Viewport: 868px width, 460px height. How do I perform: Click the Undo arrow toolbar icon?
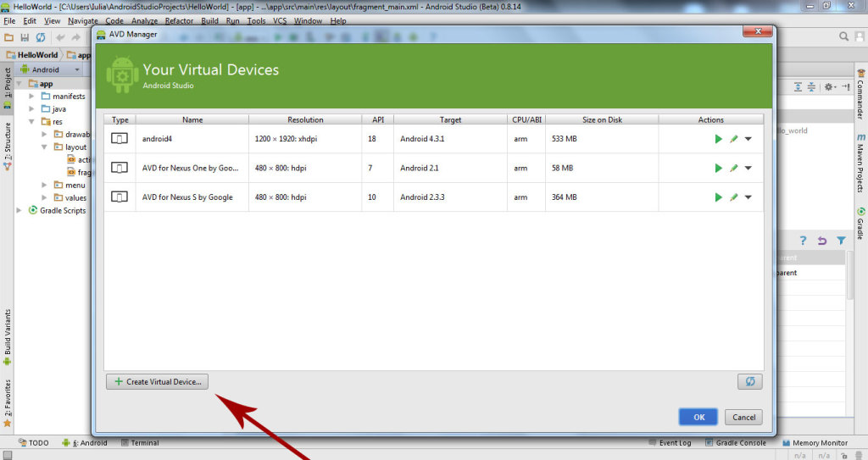point(60,37)
